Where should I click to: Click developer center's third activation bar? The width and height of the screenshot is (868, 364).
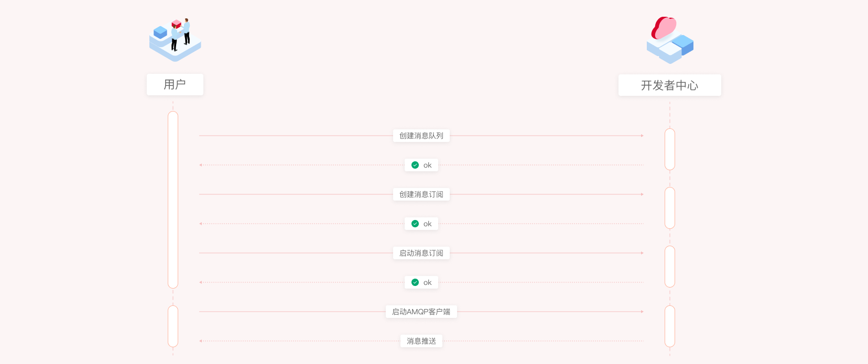(x=670, y=267)
